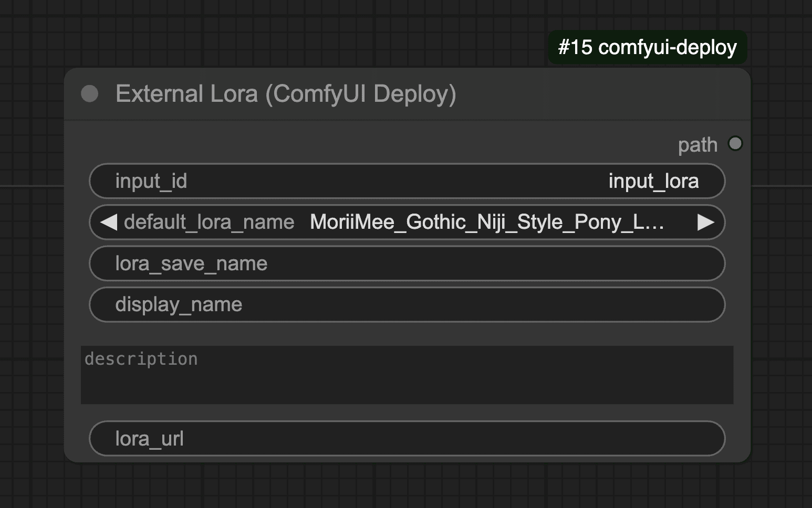
Task: Click the default_lora_name label
Action: pyautogui.click(x=209, y=222)
